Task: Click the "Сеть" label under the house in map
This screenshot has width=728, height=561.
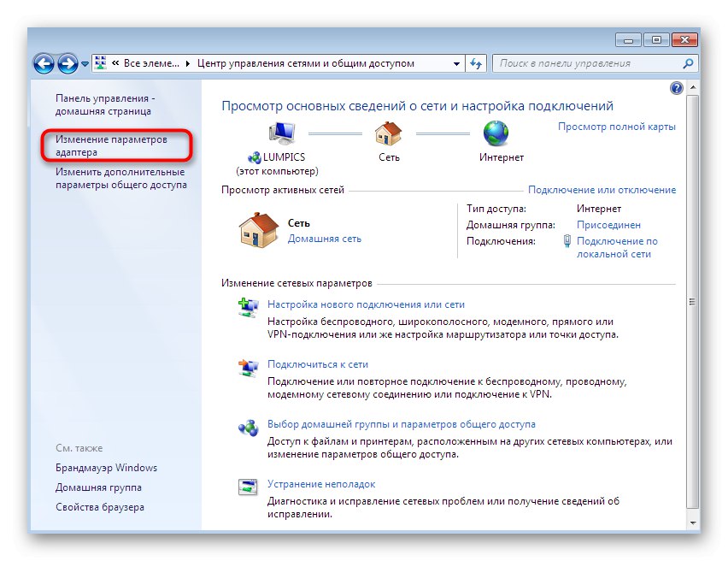Action: (389, 157)
